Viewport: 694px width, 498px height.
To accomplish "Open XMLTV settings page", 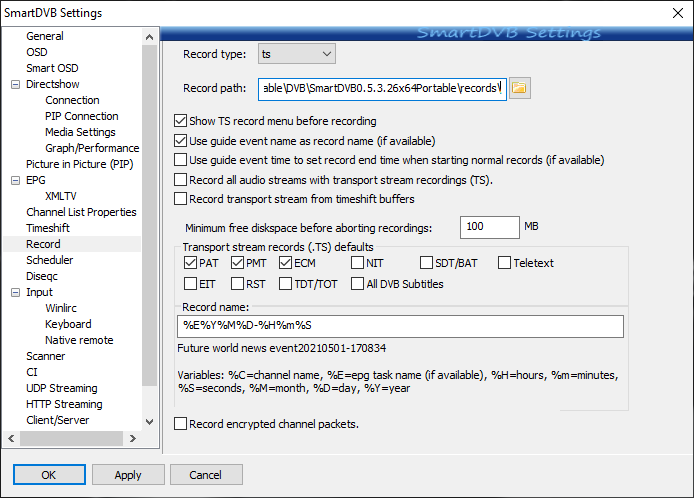I will coord(61,196).
